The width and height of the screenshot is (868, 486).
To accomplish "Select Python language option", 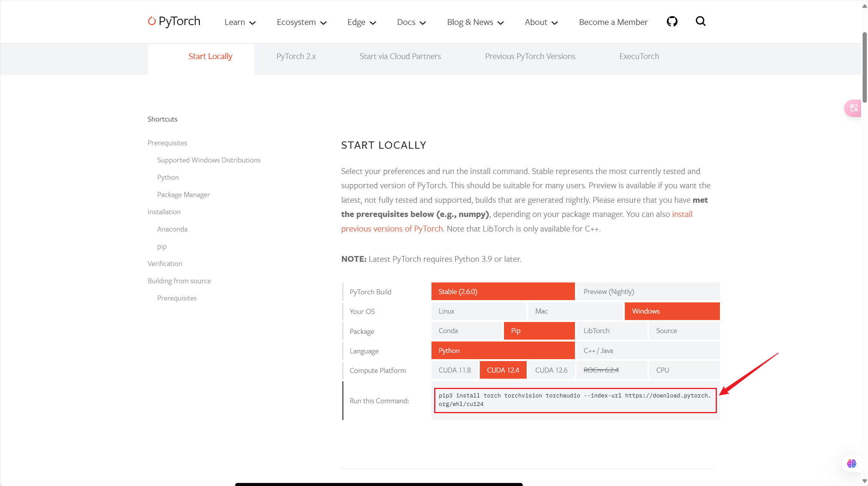I will [x=503, y=350].
